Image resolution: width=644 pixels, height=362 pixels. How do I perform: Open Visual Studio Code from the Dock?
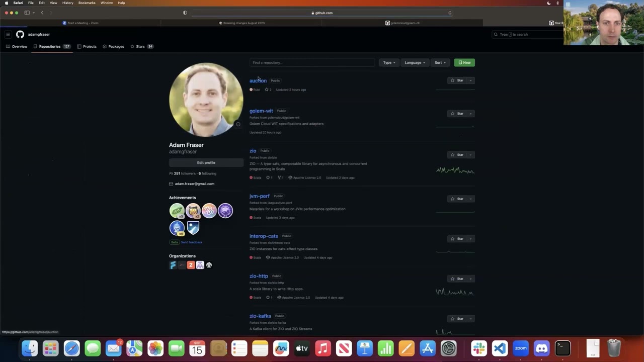click(500, 348)
